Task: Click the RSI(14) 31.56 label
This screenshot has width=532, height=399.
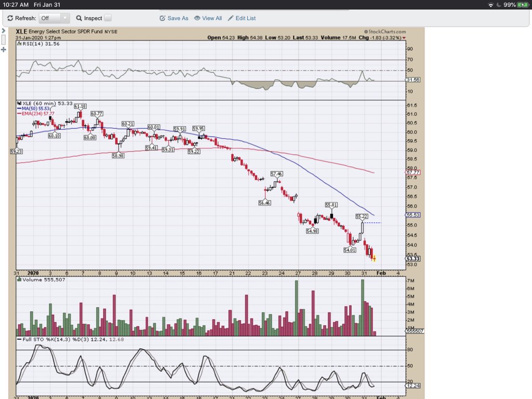Action: click(x=38, y=44)
